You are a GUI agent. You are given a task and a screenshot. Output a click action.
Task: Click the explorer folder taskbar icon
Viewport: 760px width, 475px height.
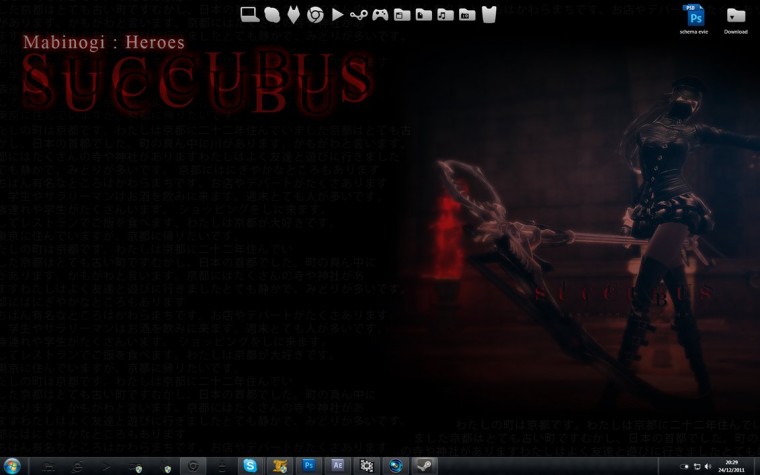click(48, 467)
